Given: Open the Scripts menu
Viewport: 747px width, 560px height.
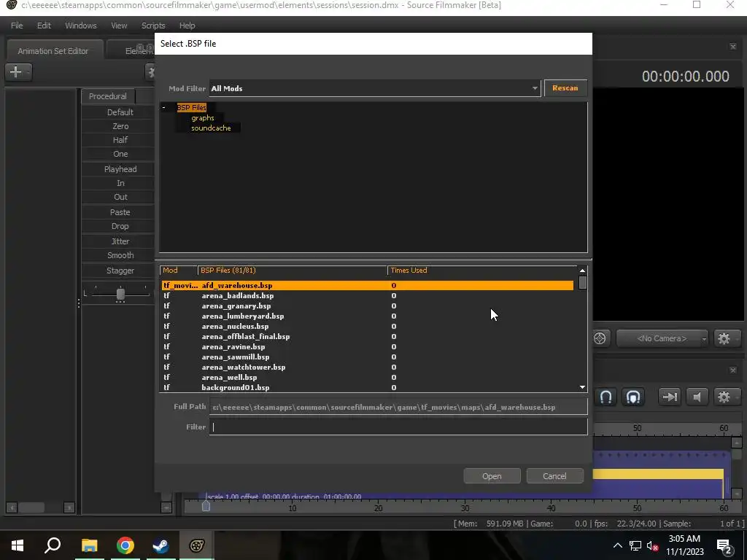Looking at the screenshot, I should pyautogui.click(x=153, y=26).
